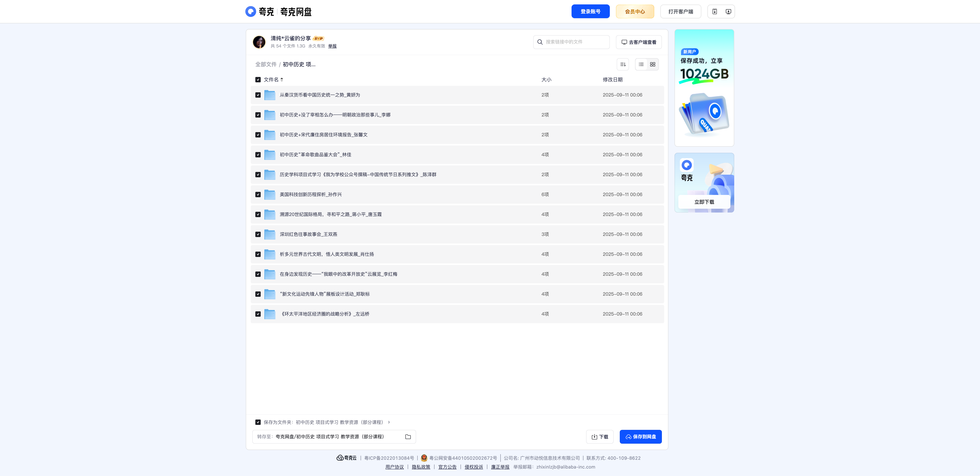Click the 举报 report link
The image size is (980, 476).
pyautogui.click(x=332, y=46)
